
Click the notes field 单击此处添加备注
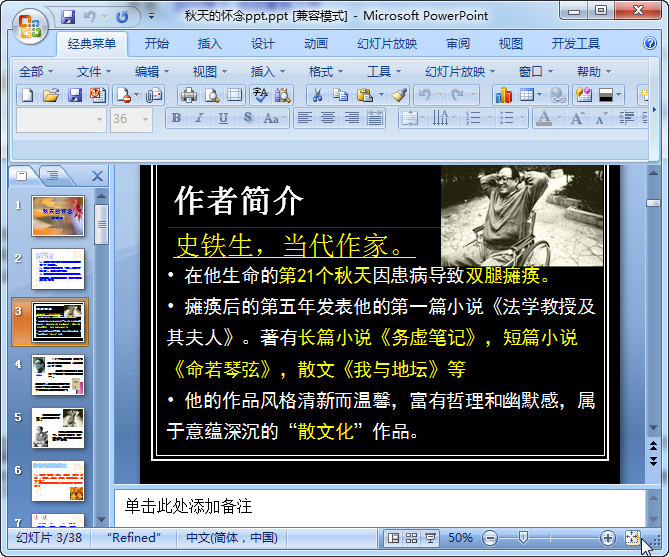click(x=379, y=507)
